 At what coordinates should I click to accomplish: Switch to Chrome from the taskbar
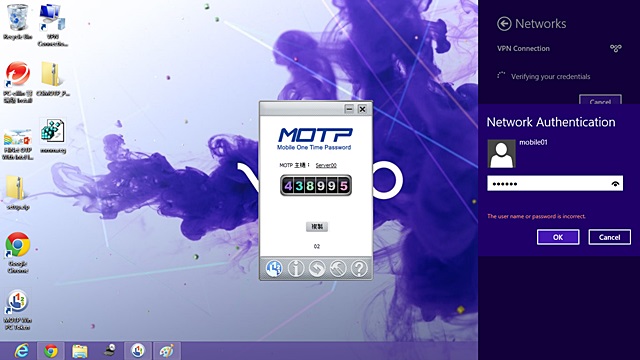tap(51, 351)
